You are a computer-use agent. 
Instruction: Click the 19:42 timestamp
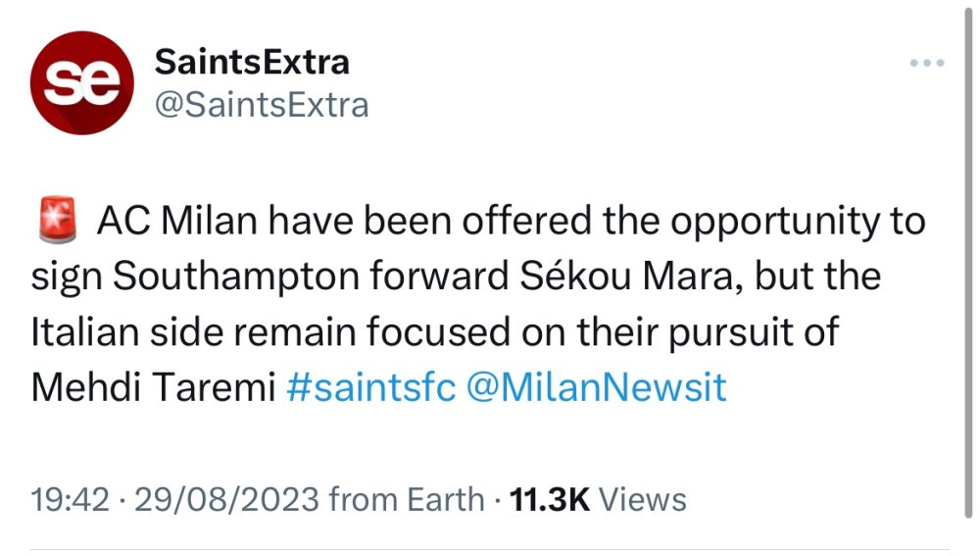click(x=70, y=499)
